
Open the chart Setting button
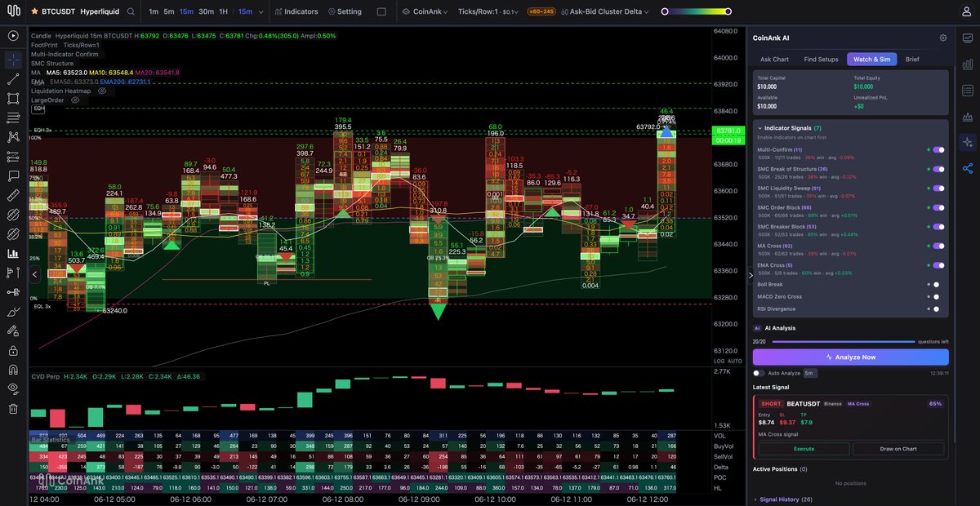click(x=345, y=12)
